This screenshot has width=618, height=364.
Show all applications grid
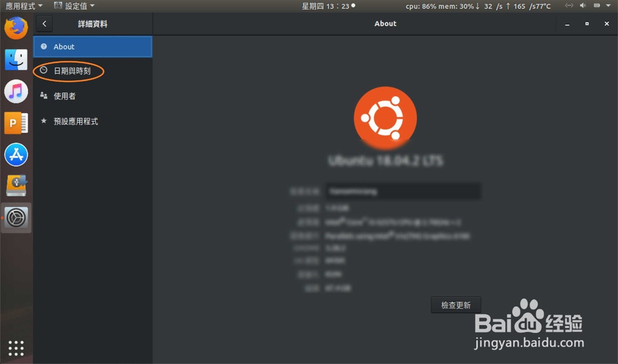click(16, 349)
